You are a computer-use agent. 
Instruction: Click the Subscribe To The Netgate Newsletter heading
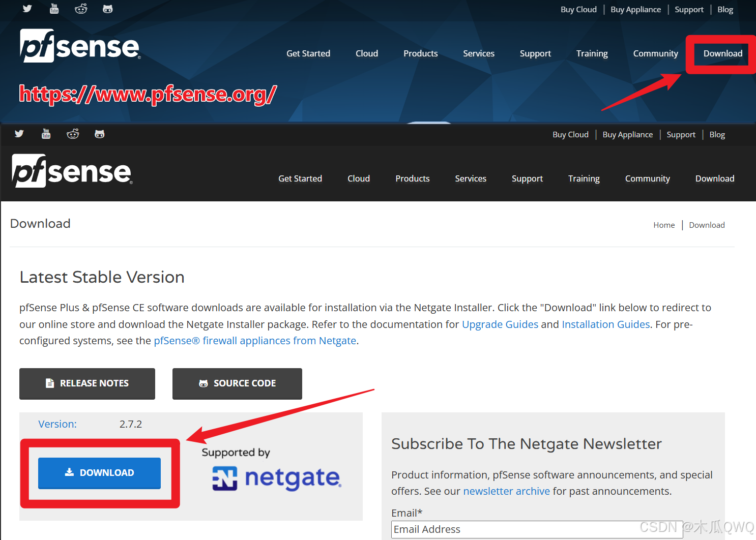tap(527, 444)
